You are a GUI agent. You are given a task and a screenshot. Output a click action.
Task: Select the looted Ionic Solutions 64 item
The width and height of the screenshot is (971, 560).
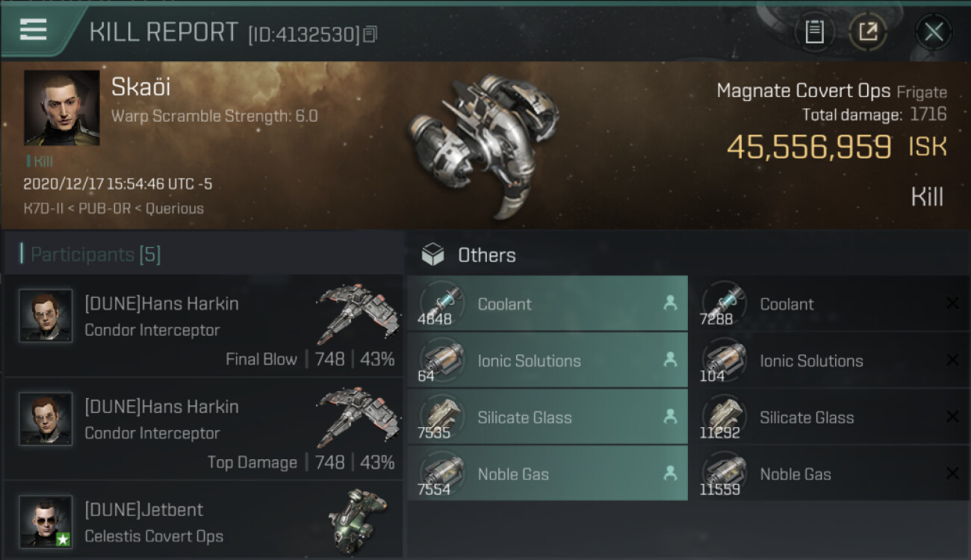tap(547, 361)
